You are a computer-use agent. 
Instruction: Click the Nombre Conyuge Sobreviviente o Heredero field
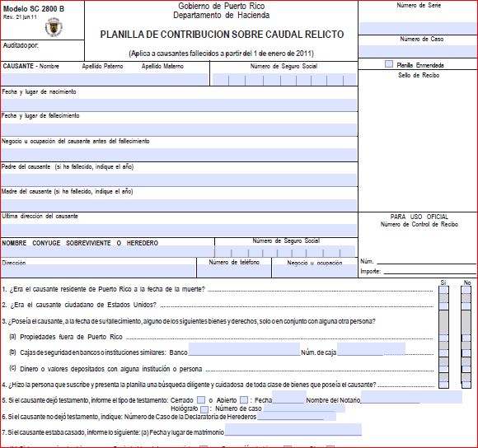coord(107,251)
